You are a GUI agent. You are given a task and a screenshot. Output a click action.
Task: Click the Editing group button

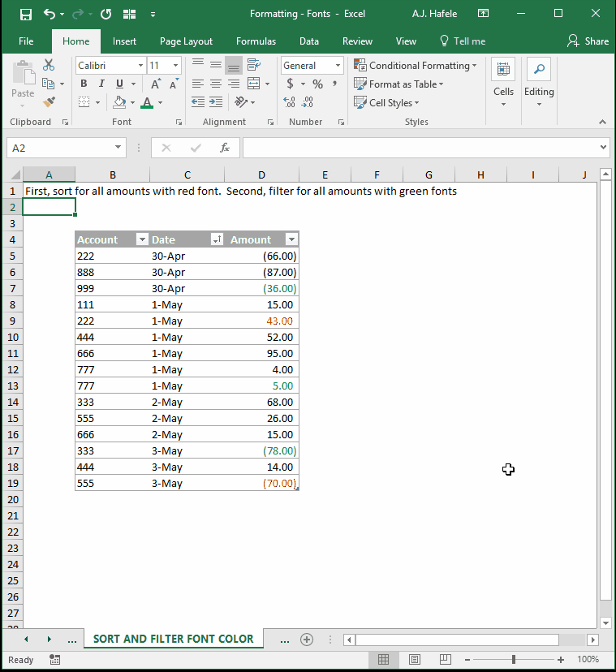pos(539,83)
